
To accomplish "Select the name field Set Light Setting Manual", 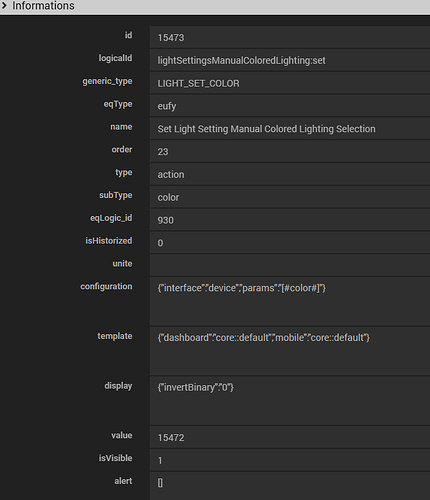I will [290, 129].
